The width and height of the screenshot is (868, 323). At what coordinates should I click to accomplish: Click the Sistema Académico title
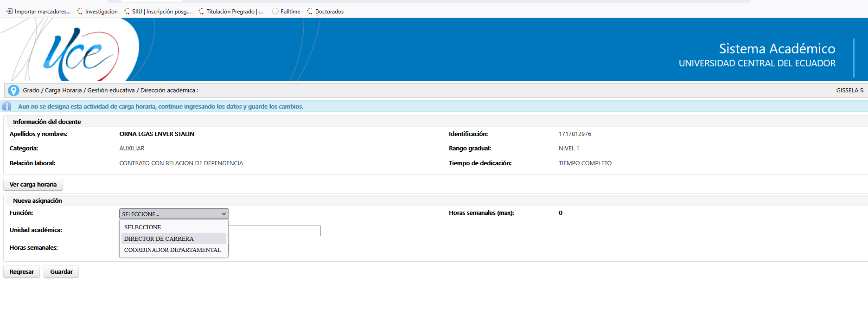pyautogui.click(x=777, y=48)
